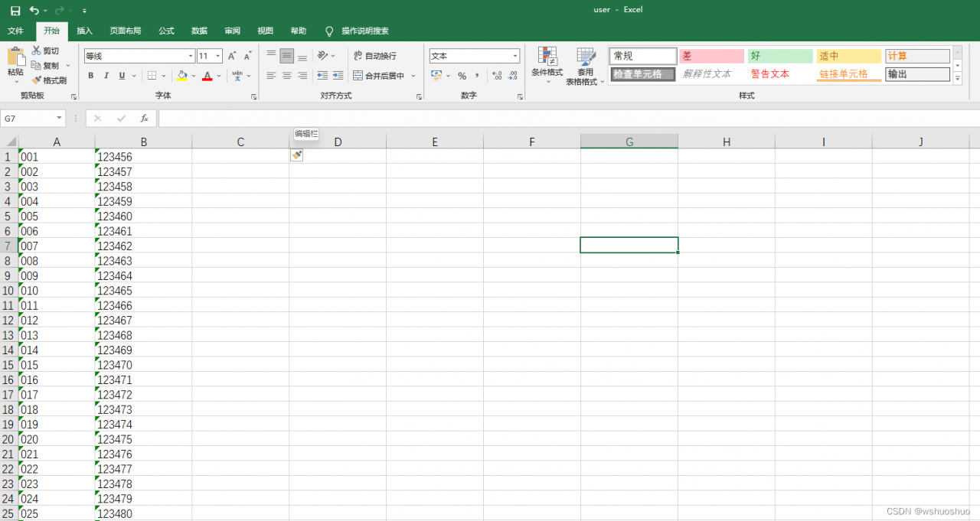Click phonetic guide (wén) icon
980x521 pixels.
[x=238, y=76]
